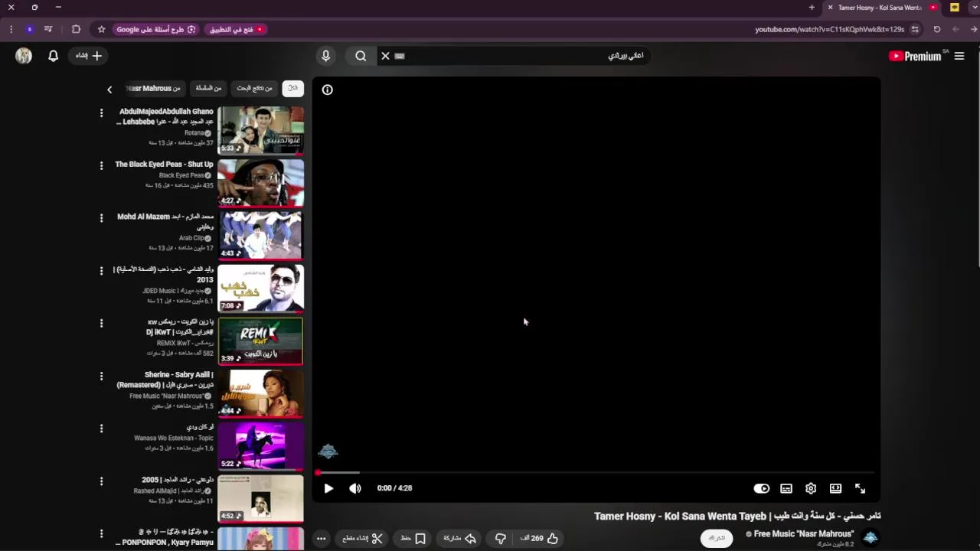Toggle subtitles in the video player
The width and height of the screenshot is (980, 551).
pyautogui.click(x=786, y=488)
